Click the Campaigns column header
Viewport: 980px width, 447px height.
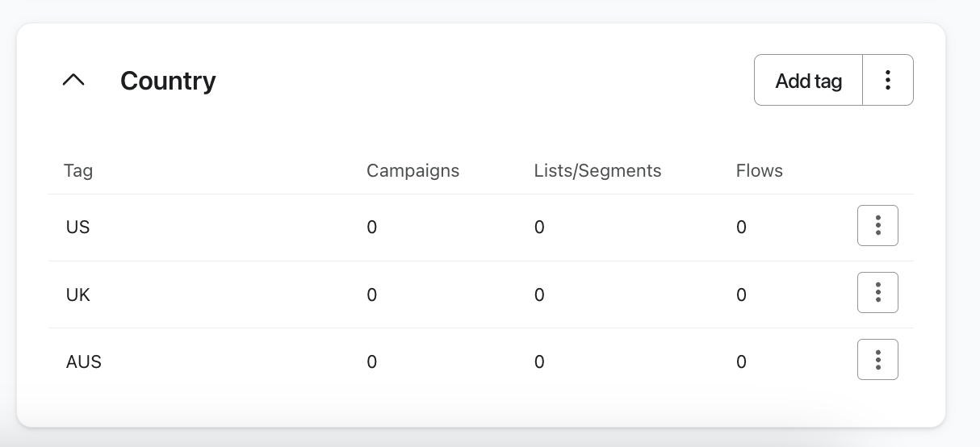(413, 171)
